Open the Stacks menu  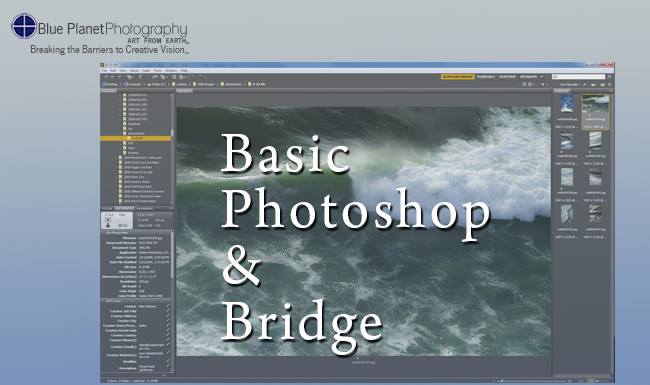tap(134, 70)
